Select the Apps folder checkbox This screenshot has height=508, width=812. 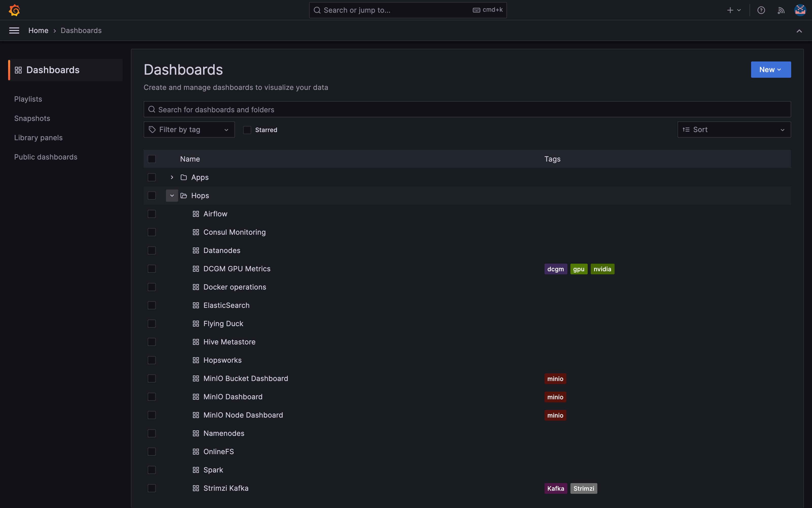click(152, 177)
